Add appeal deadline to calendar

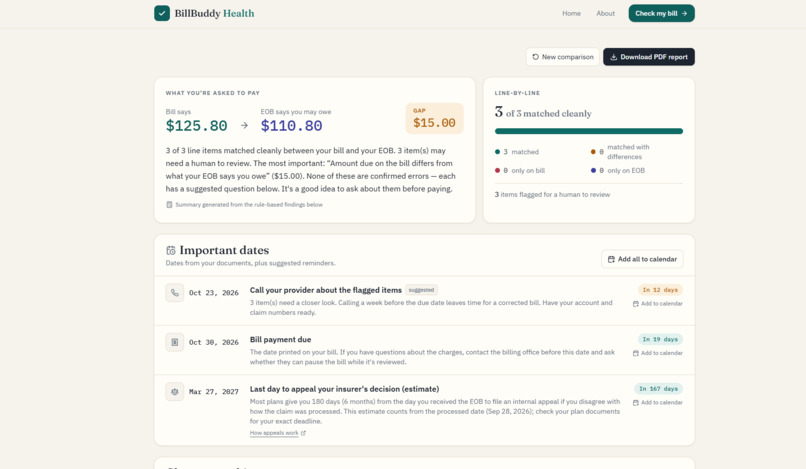point(657,403)
